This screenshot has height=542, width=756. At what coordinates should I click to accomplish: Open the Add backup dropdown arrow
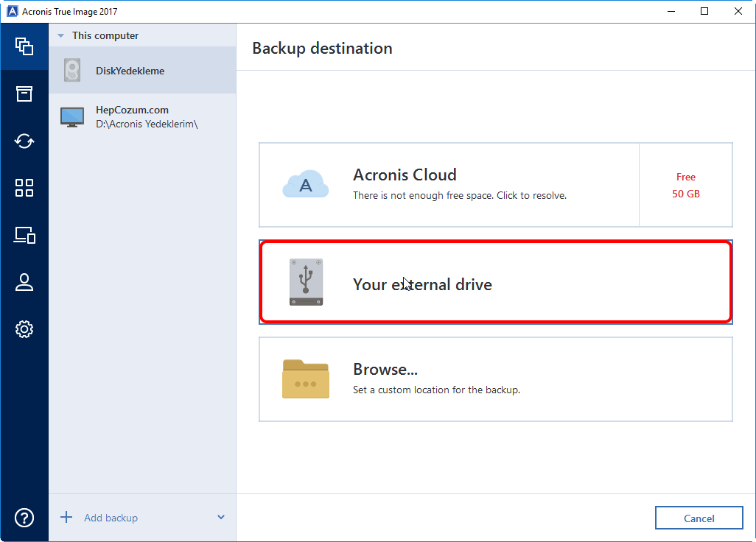coord(221,518)
